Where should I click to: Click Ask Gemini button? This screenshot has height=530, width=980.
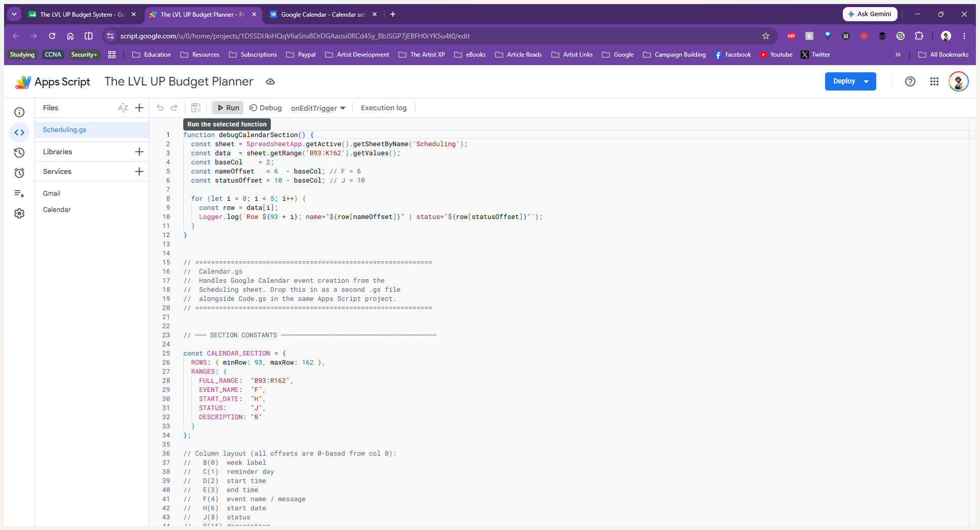(870, 14)
